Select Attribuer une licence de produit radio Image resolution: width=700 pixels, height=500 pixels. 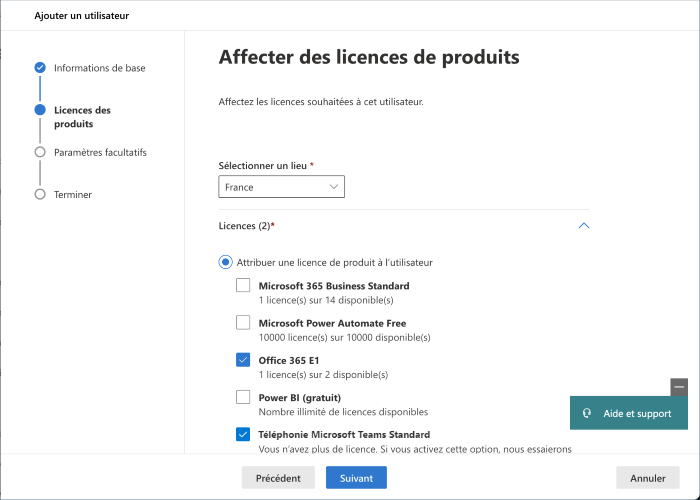click(x=225, y=262)
